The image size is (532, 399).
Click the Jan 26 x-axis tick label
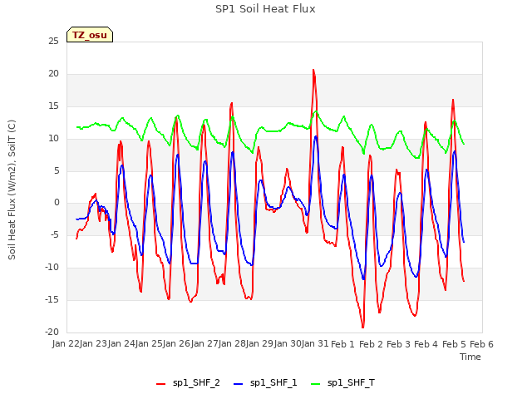177,343
